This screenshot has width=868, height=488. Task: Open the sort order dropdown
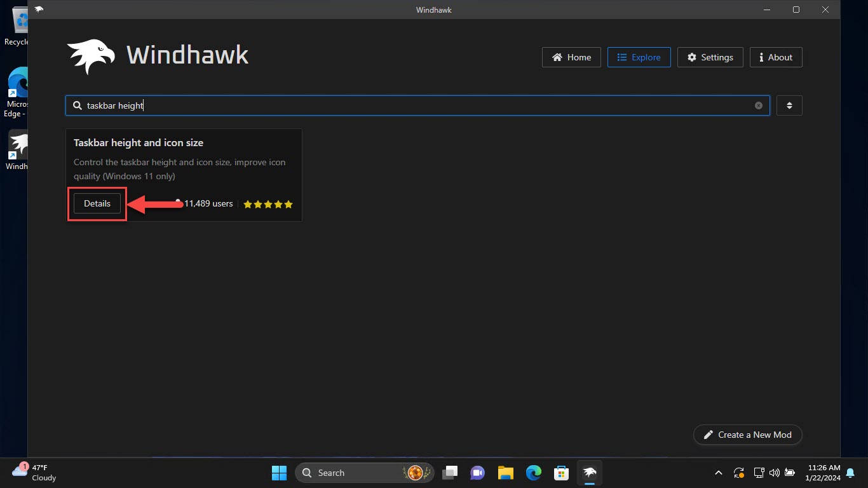pyautogui.click(x=789, y=105)
